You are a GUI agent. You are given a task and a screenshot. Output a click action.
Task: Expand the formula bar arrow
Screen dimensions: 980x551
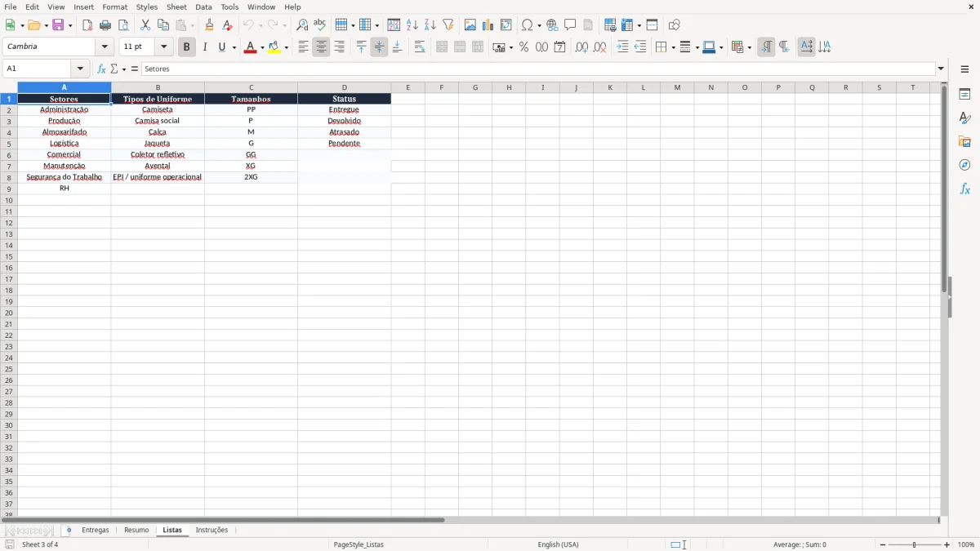pos(941,69)
